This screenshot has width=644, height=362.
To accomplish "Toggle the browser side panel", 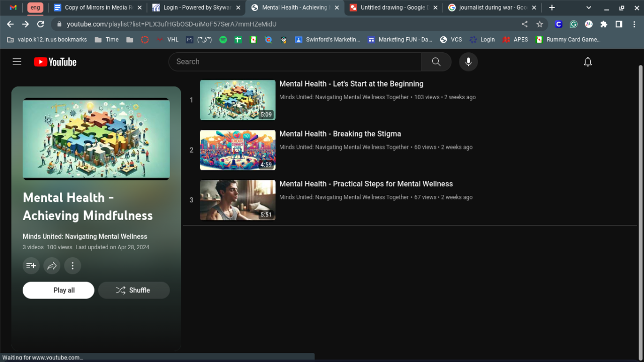I will tap(619, 24).
